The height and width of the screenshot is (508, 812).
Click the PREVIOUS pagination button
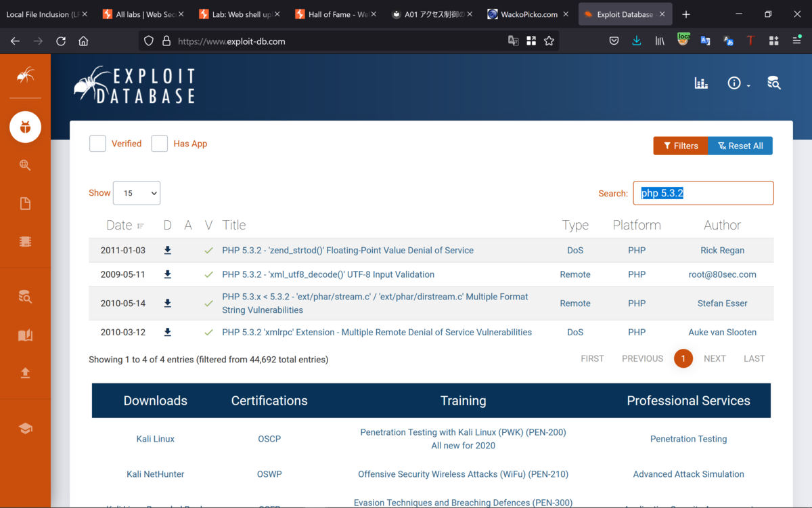pos(642,358)
